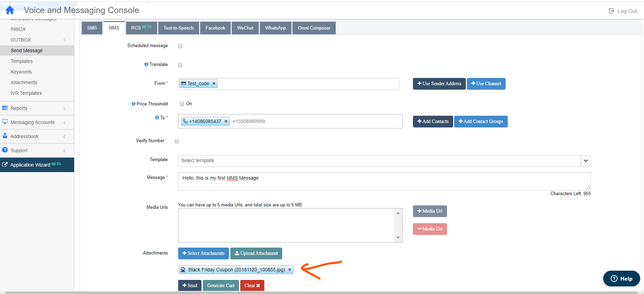Click the To field info icon
Viewport: 644px width, 294px height.
157,117
